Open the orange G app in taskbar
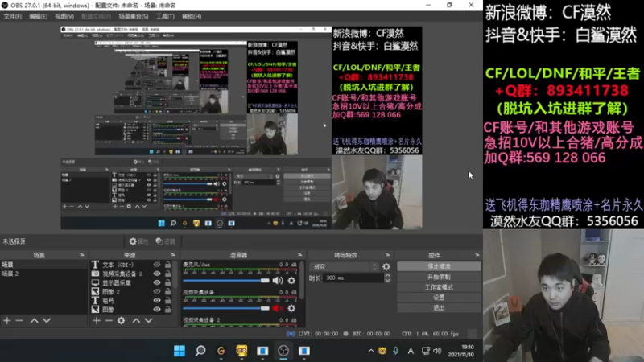This screenshot has height=362, width=644. click(x=221, y=351)
